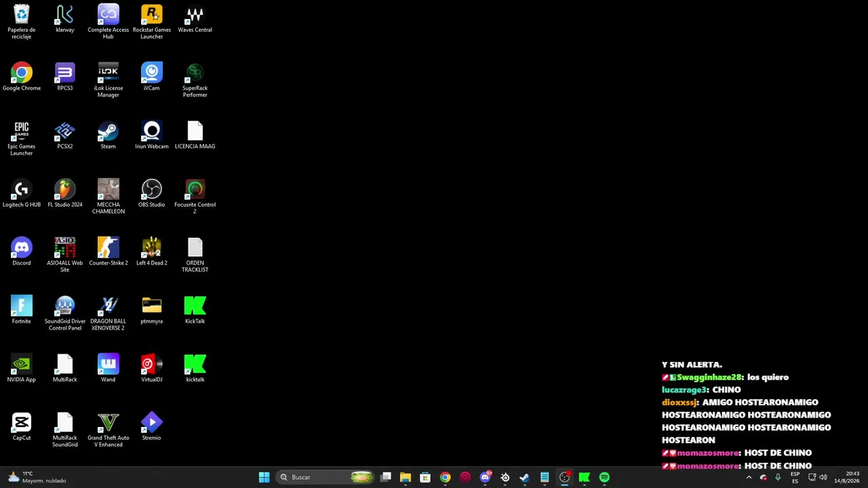Select the Focusrite Control 2 icon
Image resolution: width=868 pixels, height=488 pixels.
coord(195,197)
